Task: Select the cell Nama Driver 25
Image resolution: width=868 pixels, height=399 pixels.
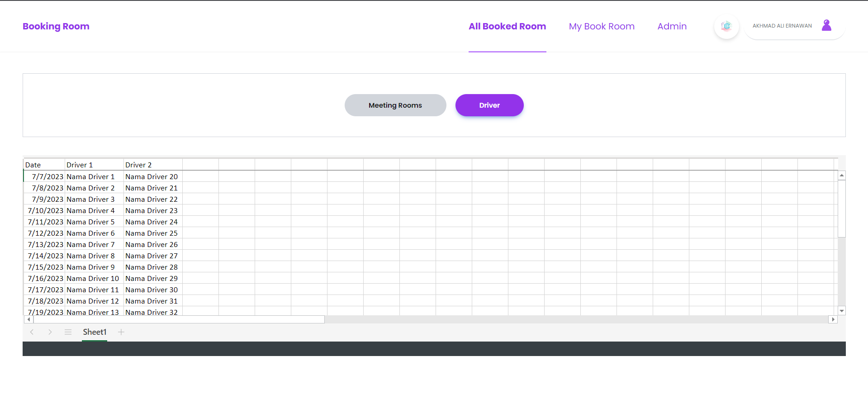Action: 153,233
